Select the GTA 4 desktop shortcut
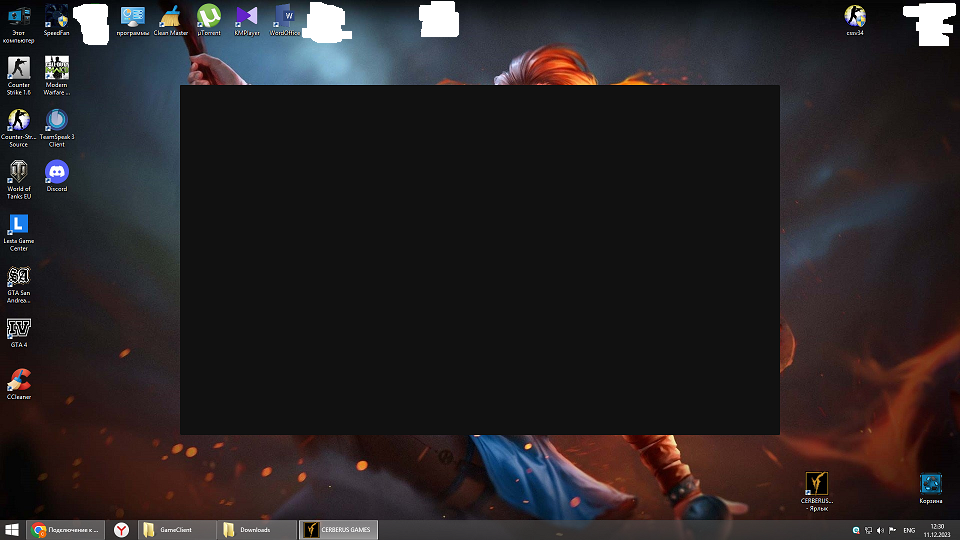 (x=18, y=332)
